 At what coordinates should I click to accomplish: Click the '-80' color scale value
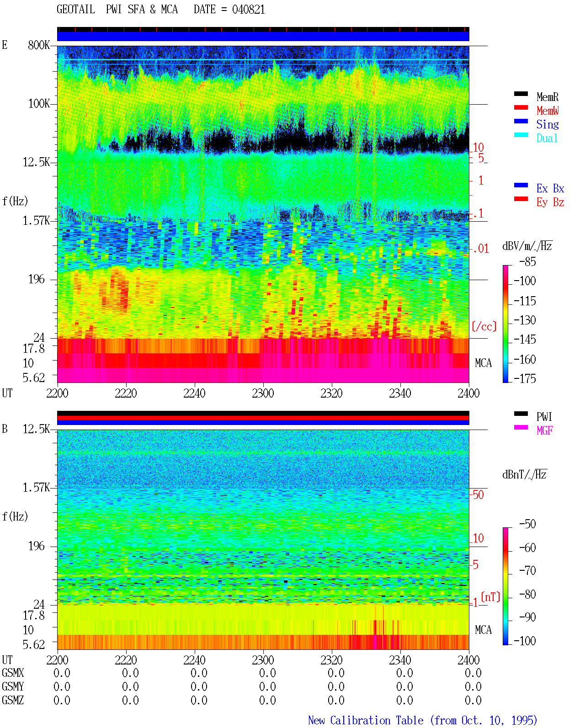pyautogui.click(x=527, y=594)
